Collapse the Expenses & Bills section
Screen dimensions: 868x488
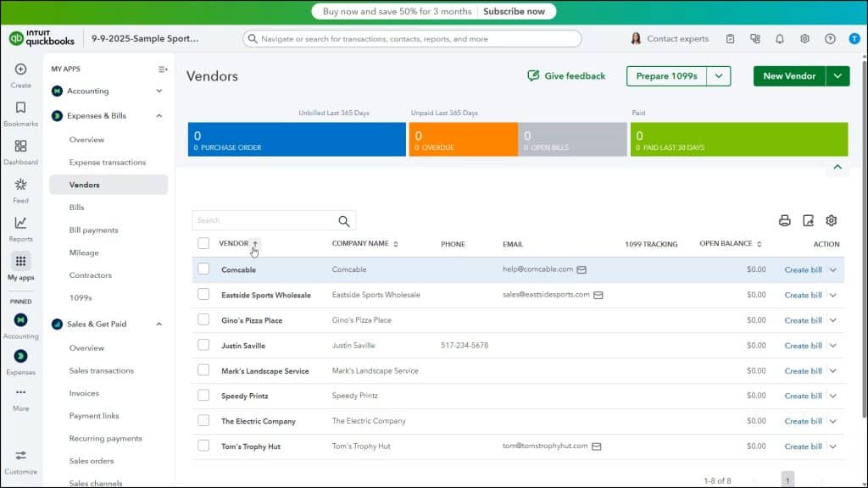click(x=158, y=115)
